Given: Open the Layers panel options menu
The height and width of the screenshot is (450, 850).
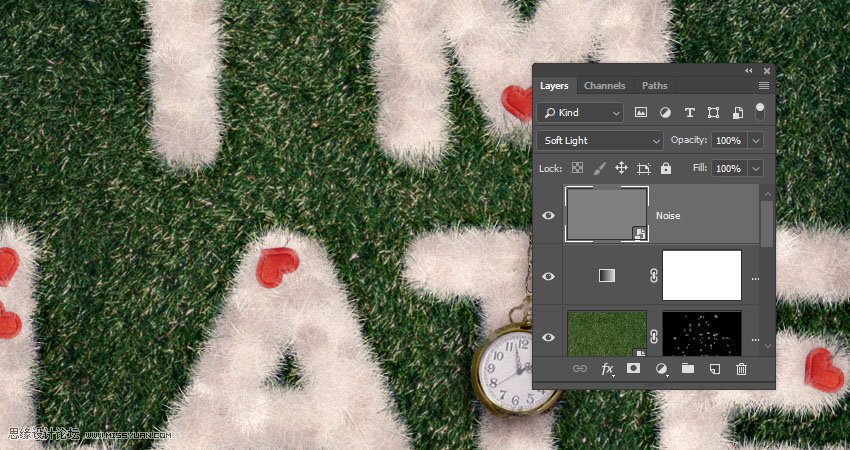Looking at the screenshot, I should [764, 86].
